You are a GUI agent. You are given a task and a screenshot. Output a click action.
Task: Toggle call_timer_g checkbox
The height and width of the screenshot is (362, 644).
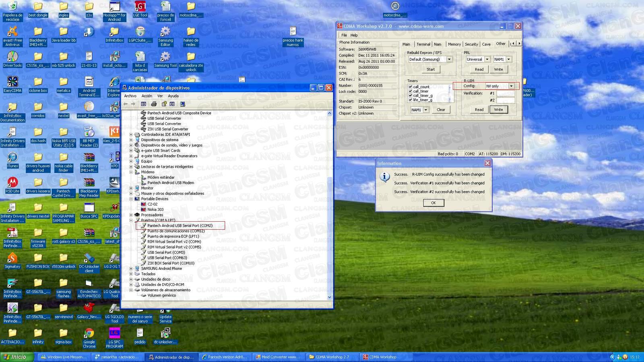coord(410,96)
